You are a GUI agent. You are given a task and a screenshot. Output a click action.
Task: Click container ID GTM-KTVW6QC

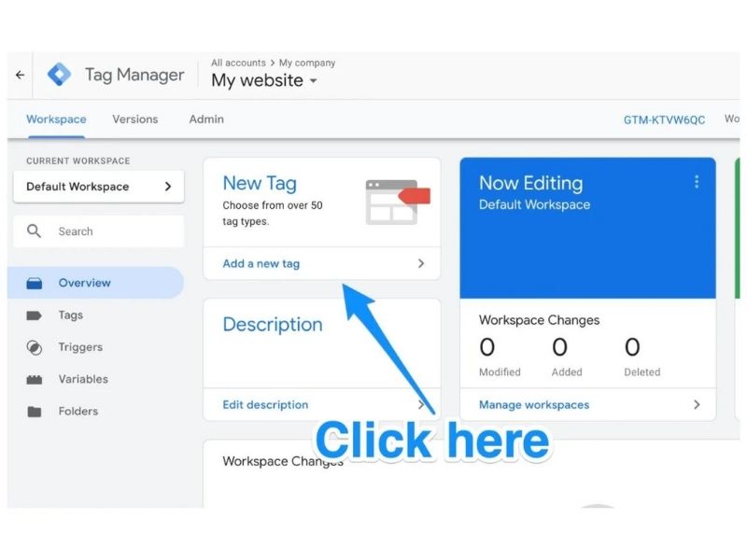(x=664, y=120)
